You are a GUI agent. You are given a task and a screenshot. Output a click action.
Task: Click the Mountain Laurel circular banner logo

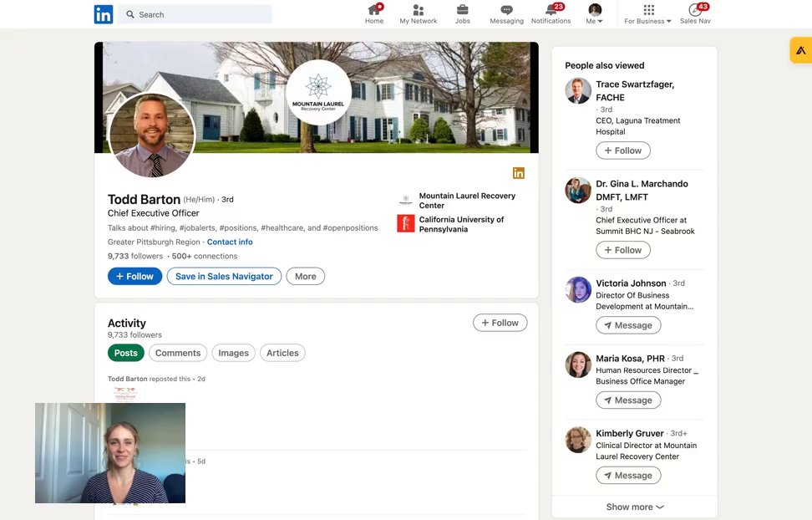pyautogui.click(x=318, y=92)
